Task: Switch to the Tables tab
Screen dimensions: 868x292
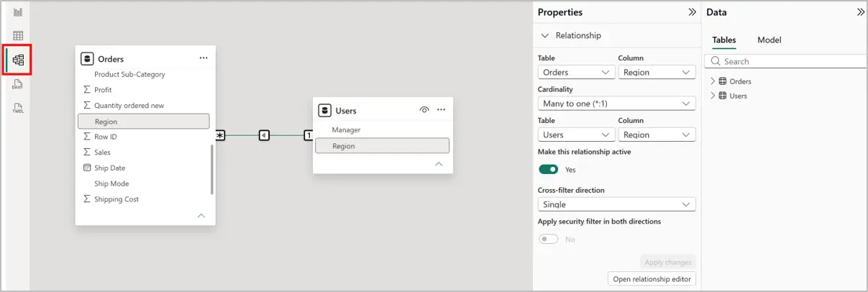Action: [724, 40]
